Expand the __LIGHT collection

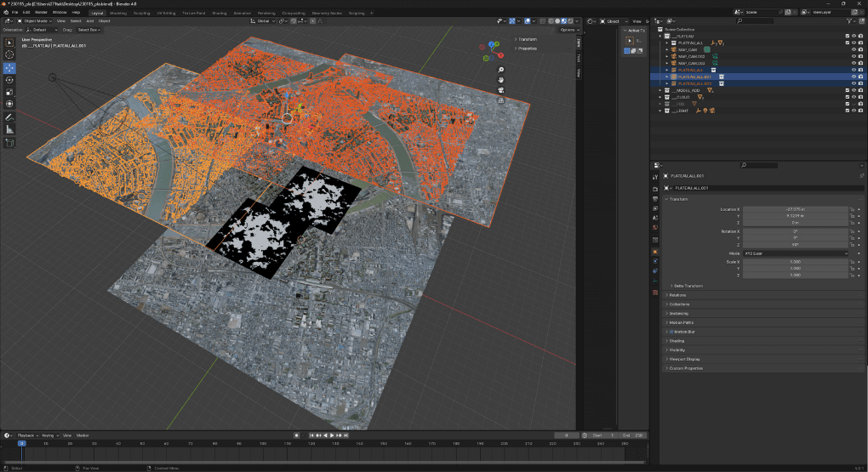tap(660, 111)
